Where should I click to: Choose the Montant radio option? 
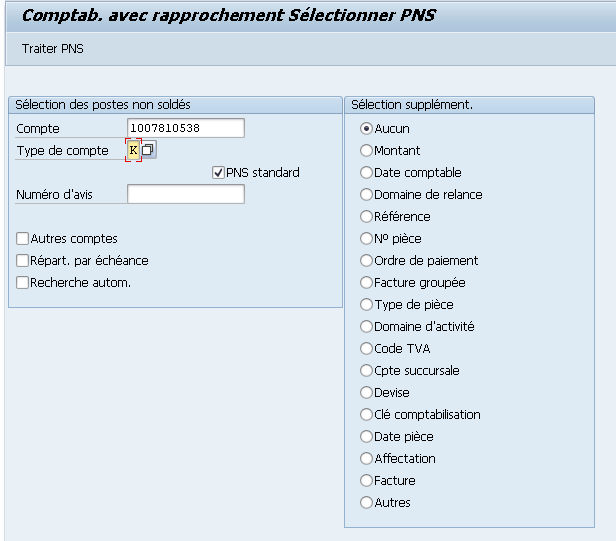tap(366, 150)
